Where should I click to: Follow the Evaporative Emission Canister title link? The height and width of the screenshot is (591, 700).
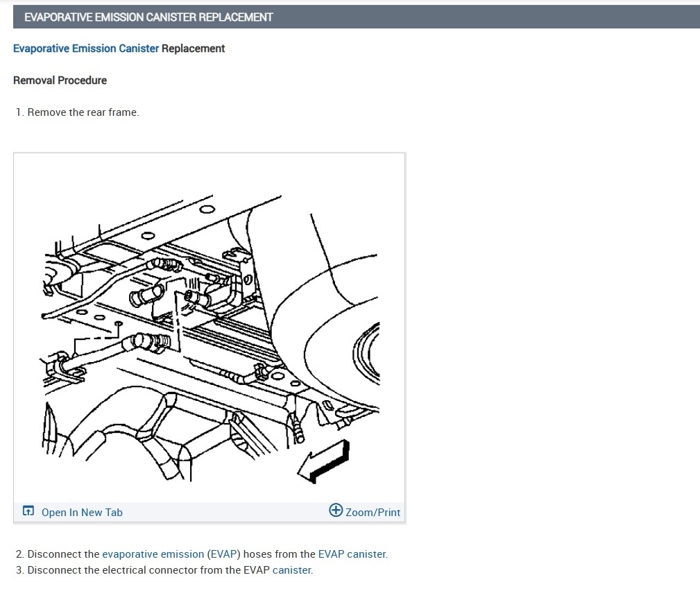(86, 48)
